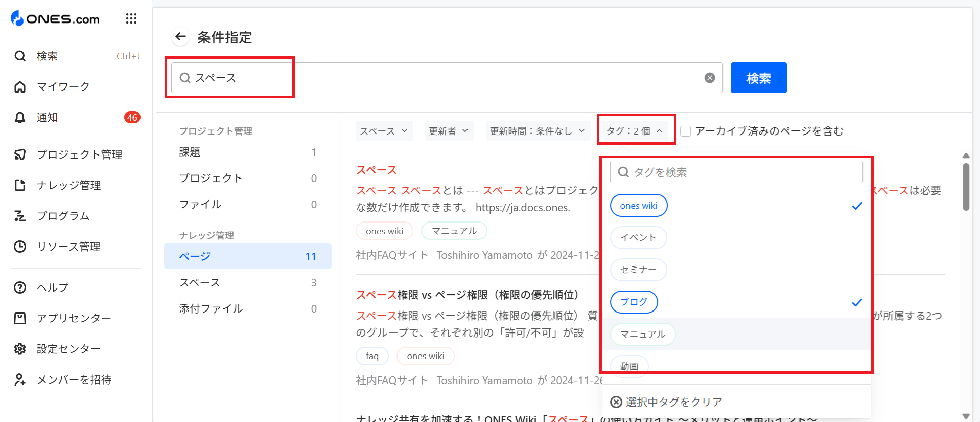Click the ナレッジ管理 sidebar icon
The image size is (980, 422).
coord(20,185)
